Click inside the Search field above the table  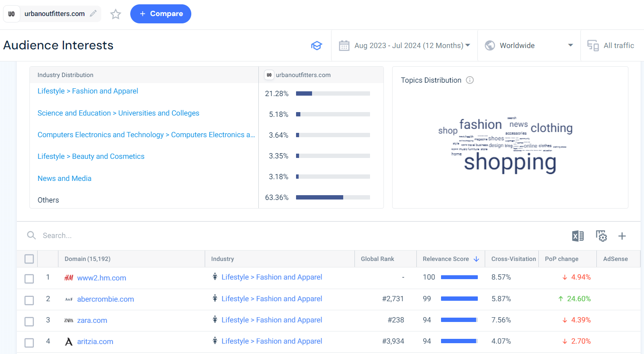(87, 235)
